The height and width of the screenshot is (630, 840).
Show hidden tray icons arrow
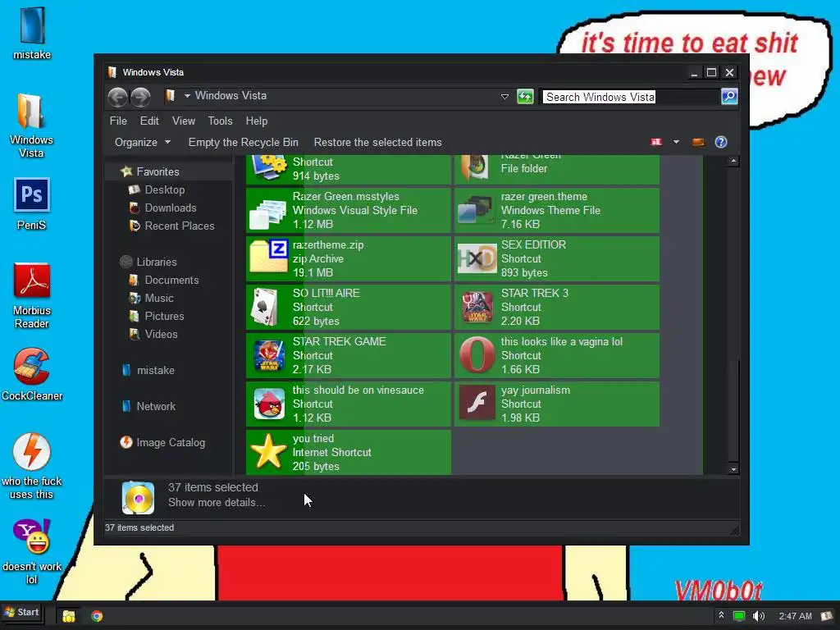point(721,615)
